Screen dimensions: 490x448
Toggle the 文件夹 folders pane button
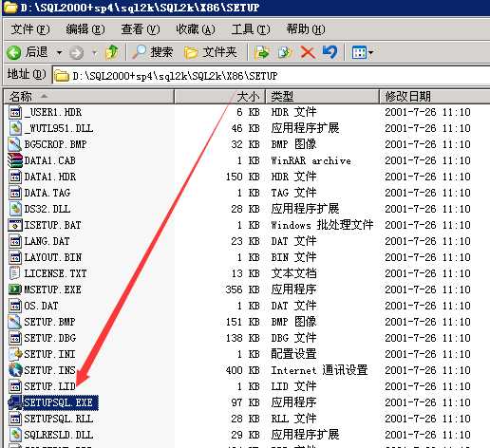coord(211,52)
